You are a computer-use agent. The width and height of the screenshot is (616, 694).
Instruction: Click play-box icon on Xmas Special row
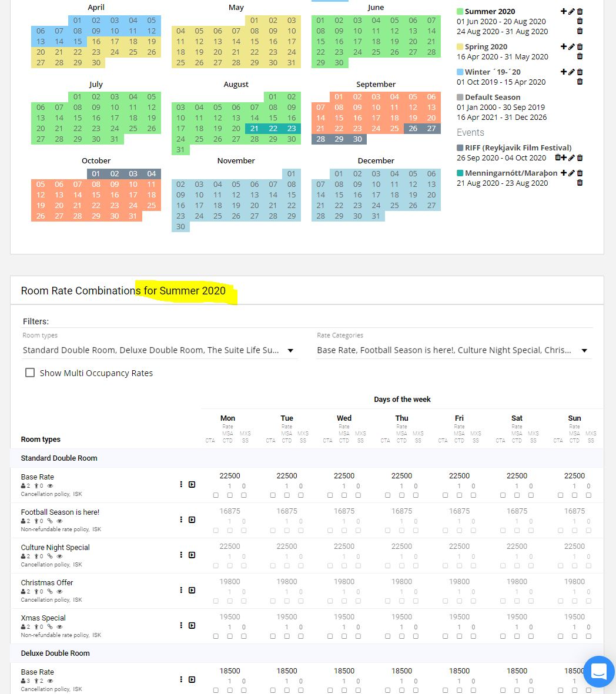click(x=192, y=625)
